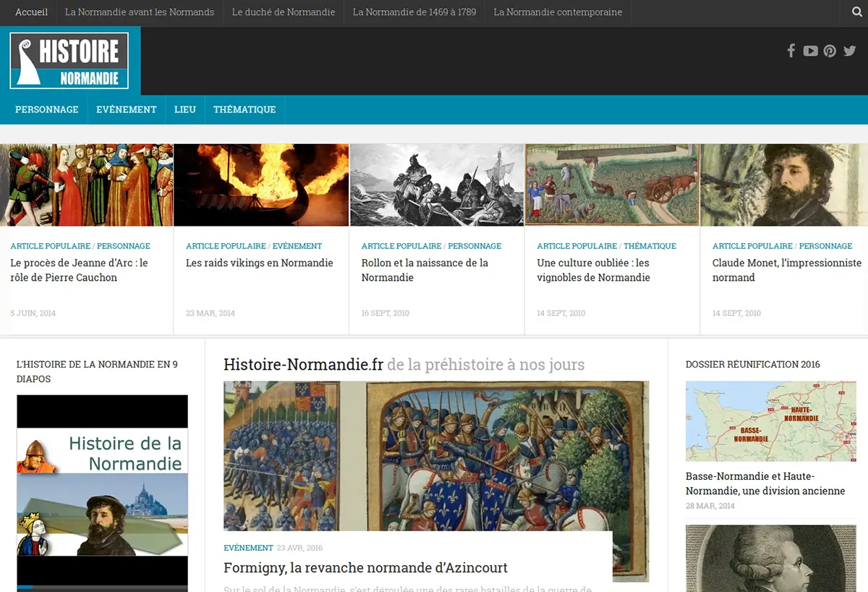Click Histoire-Normandie.fr main heading

[x=303, y=365]
